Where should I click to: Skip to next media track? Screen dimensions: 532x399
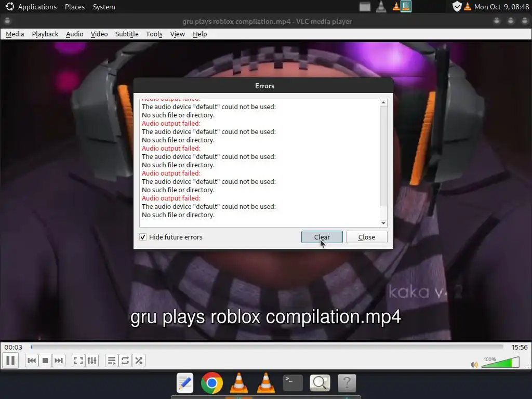(59, 361)
